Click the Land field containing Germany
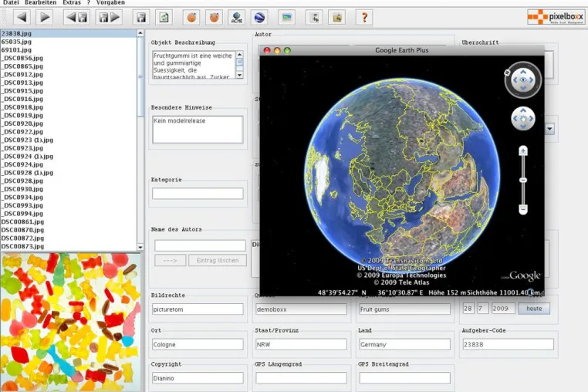 pos(404,344)
